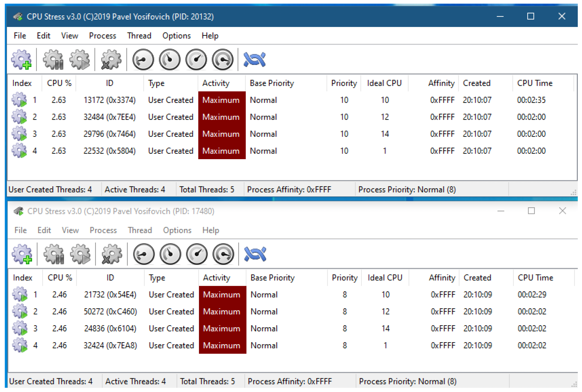
Task: Click CPU Time value "00:02:29"
Action: [x=532, y=295]
